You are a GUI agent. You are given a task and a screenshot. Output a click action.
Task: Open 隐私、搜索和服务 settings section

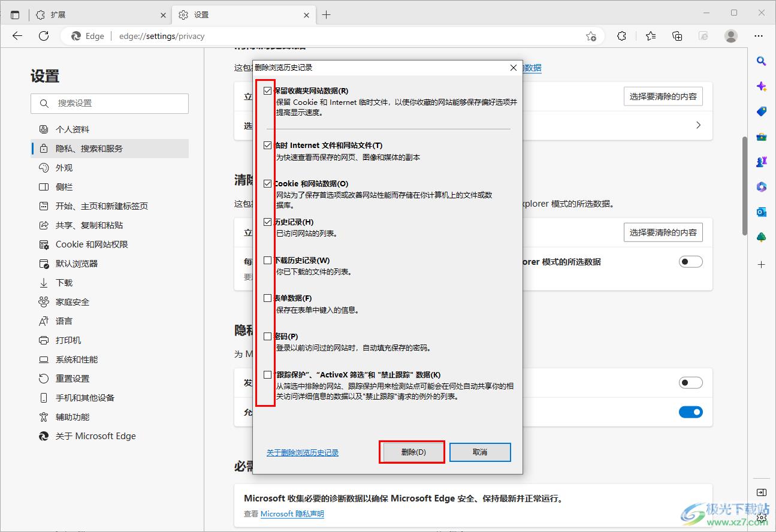click(x=110, y=149)
